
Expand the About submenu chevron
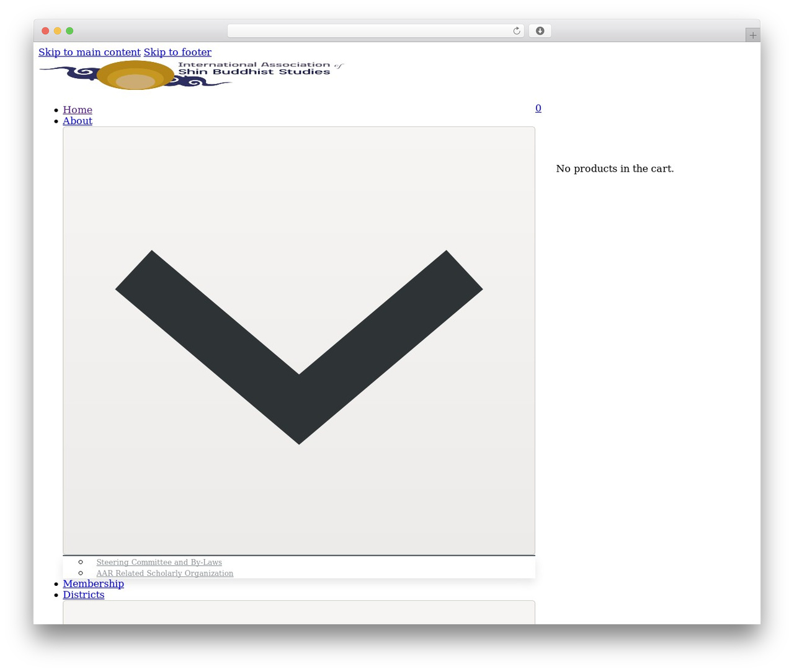point(299,341)
